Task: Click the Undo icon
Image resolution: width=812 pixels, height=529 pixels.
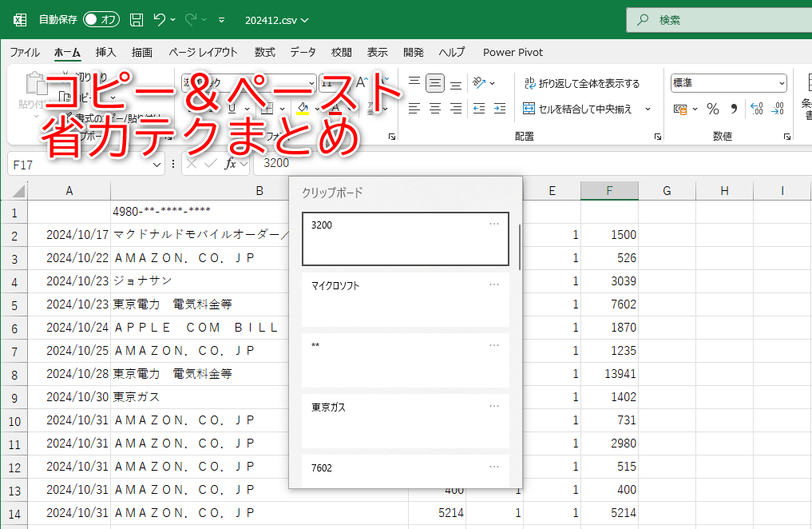Action: pyautogui.click(x=158, y=21)
